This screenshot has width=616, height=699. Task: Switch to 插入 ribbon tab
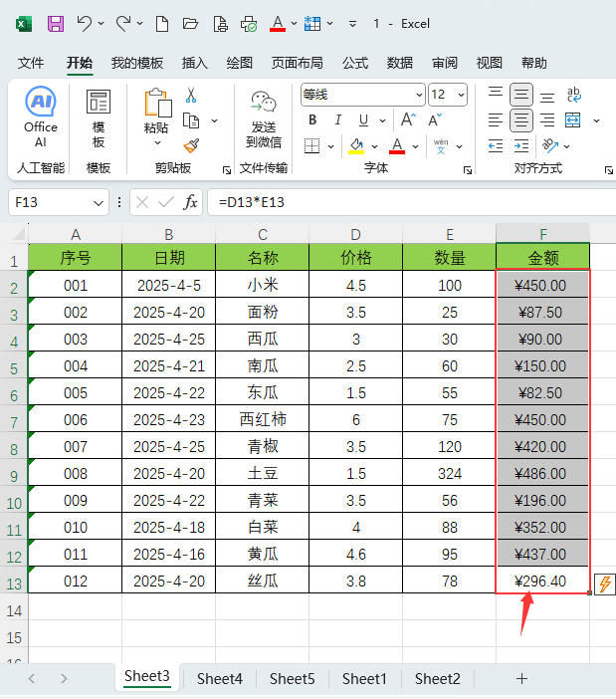[x=195, y=63]
